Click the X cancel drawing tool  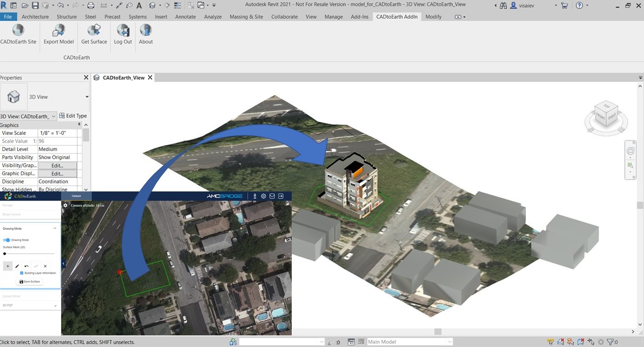[45, 266]
